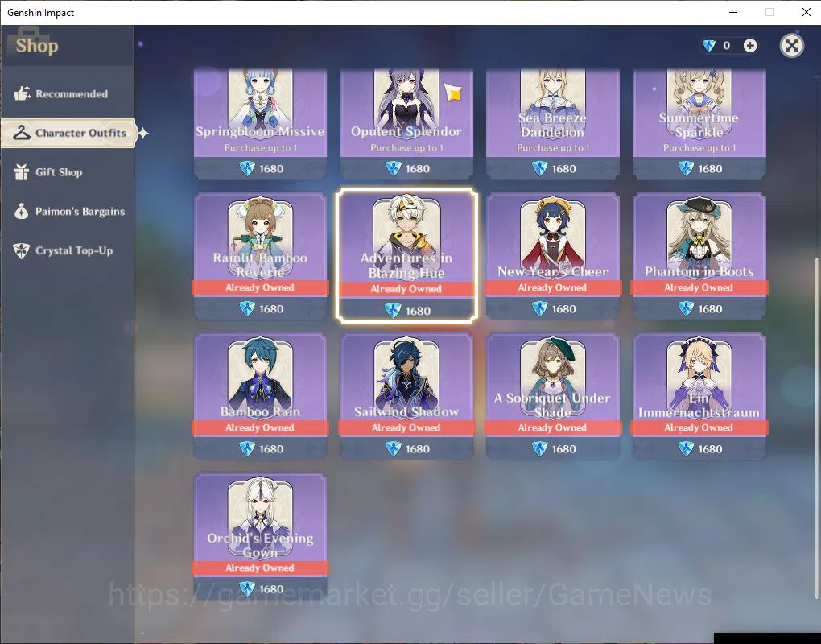Select the Bamboo Rain outfit card
The height and width of the screenshot is (644, 821).
[260, 396]
